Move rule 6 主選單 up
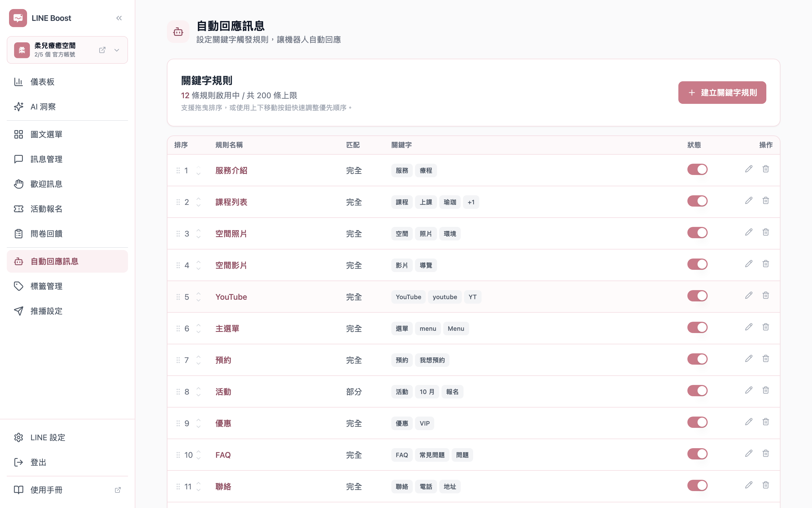This screenshot has width=812, height=508. 199,325
